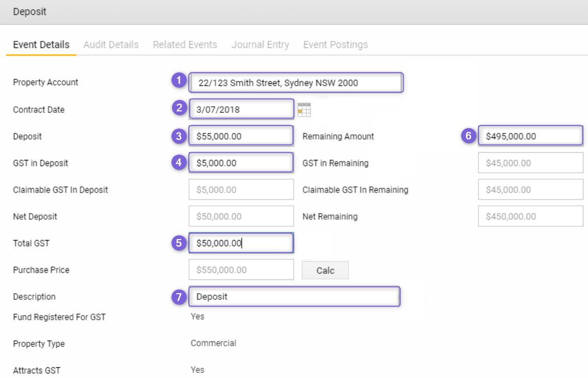Select the Contract Date label
588x378 pixels.
click(x=39, y=110)
